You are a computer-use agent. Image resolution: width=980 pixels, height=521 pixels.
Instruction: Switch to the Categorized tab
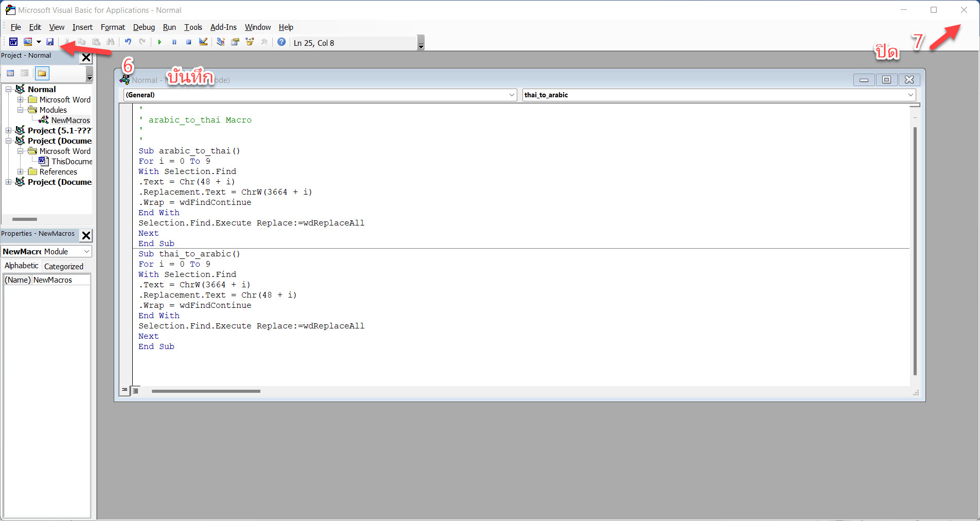[x=64, y=266]
